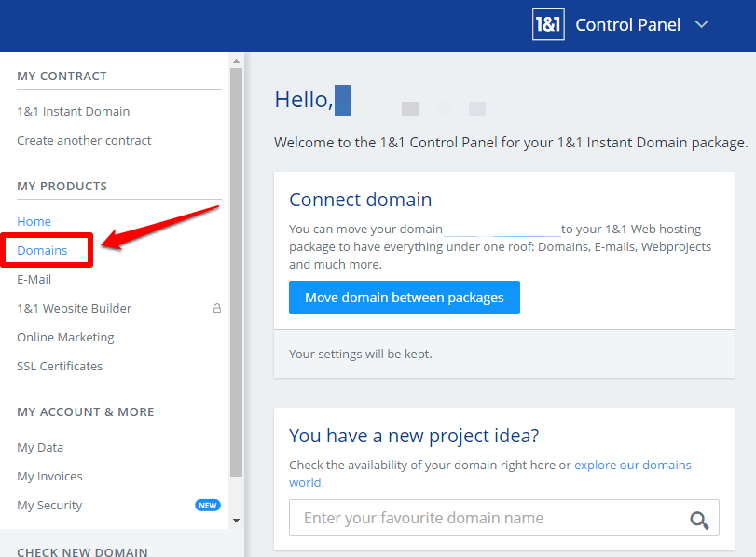
Task: Go to Home in My Products
Action: pyautogui.click(x=34, y=221)
